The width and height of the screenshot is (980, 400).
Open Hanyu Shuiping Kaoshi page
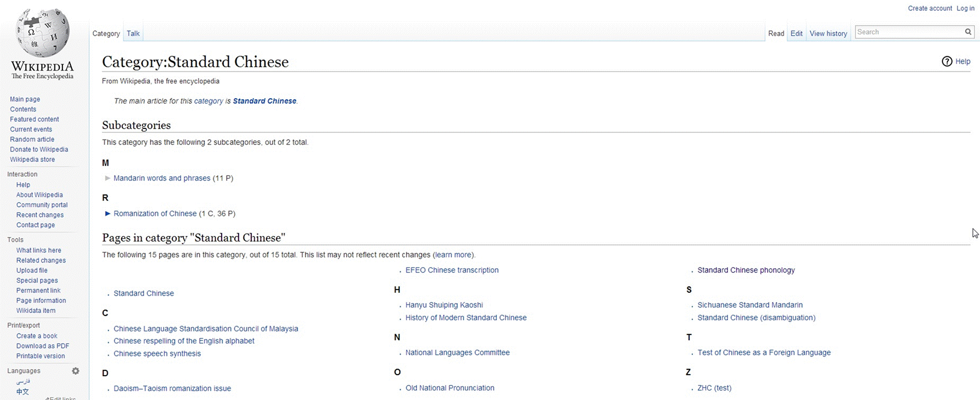pyautogui.click(x=444, y=305)
